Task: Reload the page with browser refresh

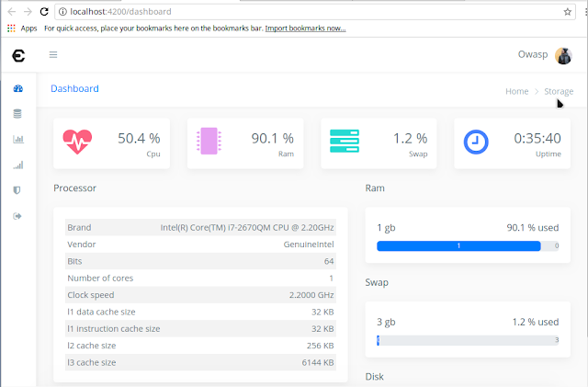Action: [44, 12]
